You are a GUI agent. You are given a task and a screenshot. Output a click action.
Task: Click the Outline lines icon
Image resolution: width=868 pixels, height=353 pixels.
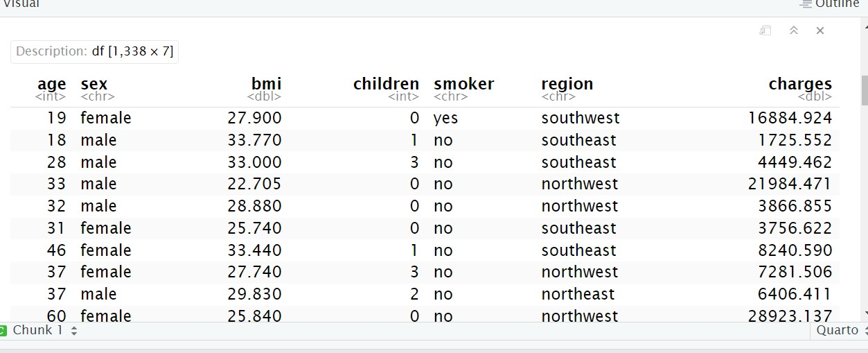pyautogui.click(x=806, y=4)
